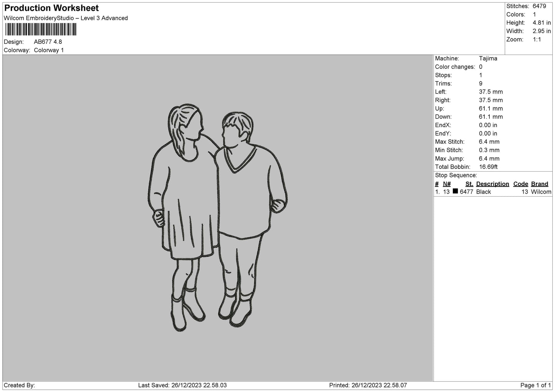Select the 'Colorway 1' value
This screenshot has height=392, width=555.
click(x=49, y=50)
